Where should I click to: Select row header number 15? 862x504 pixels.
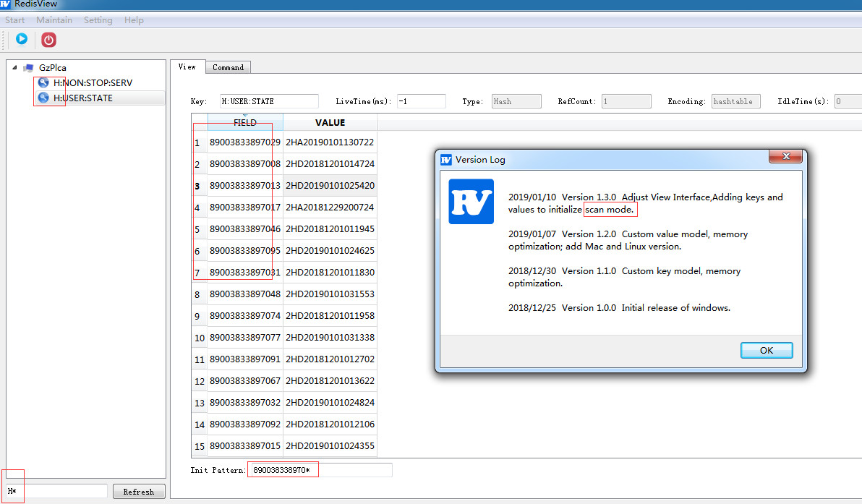pos(200,446)
